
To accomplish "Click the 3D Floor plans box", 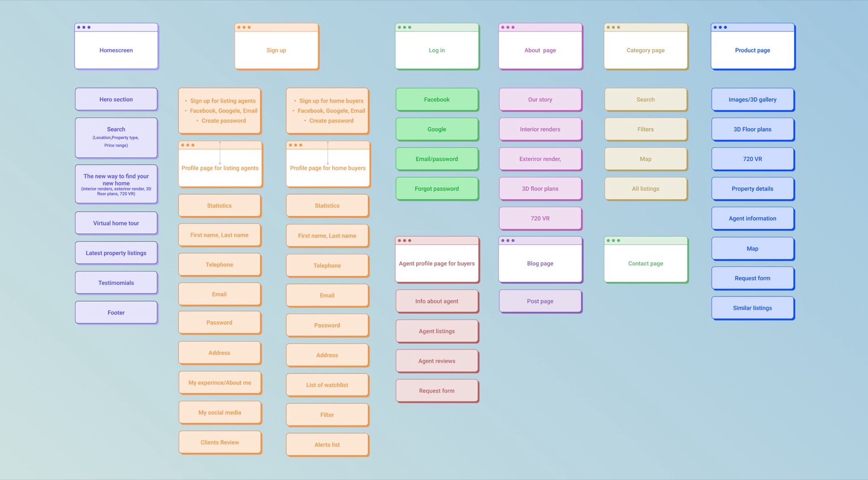I will coord(753,129).
